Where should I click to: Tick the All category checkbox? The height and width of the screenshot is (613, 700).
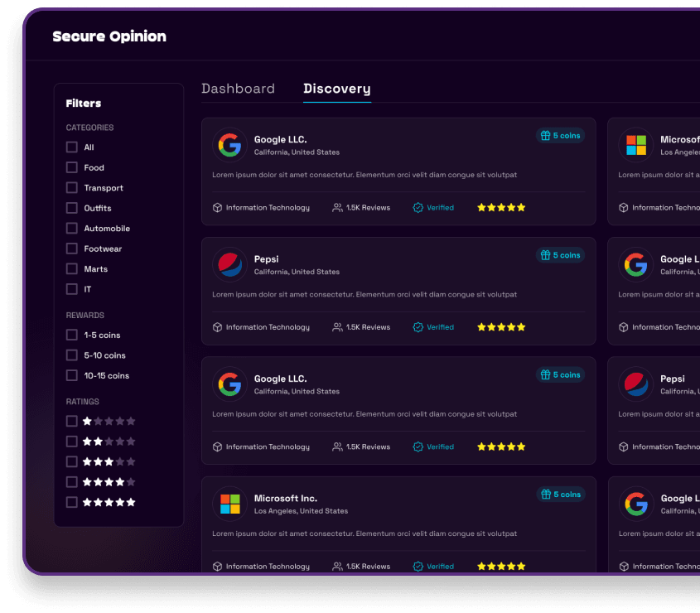(x=72, y=147)
